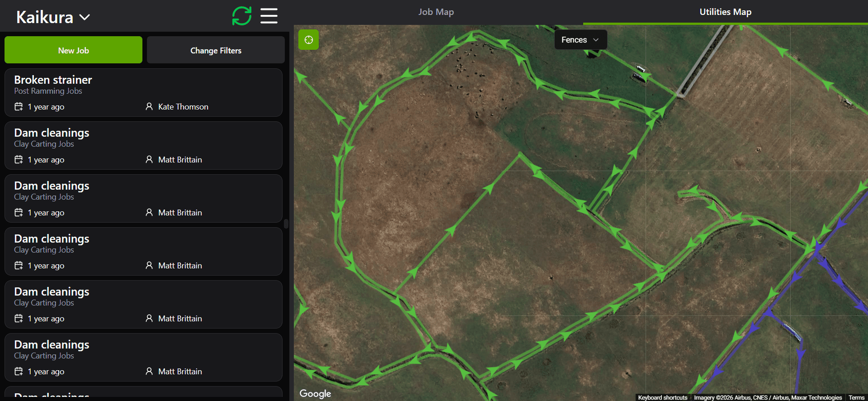
Task: Click calendar icon on Broken strainer card
Action: tap(19, 106)
